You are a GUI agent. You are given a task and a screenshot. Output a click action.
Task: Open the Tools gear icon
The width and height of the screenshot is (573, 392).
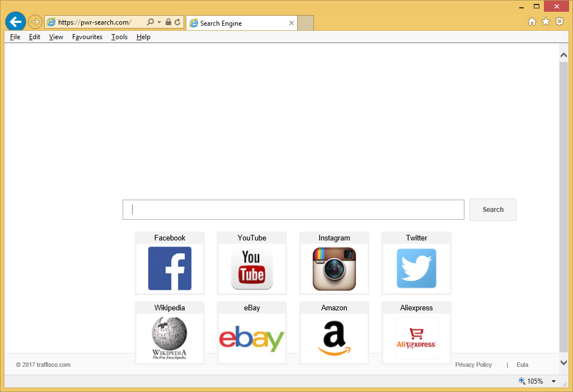coord(560,22)
